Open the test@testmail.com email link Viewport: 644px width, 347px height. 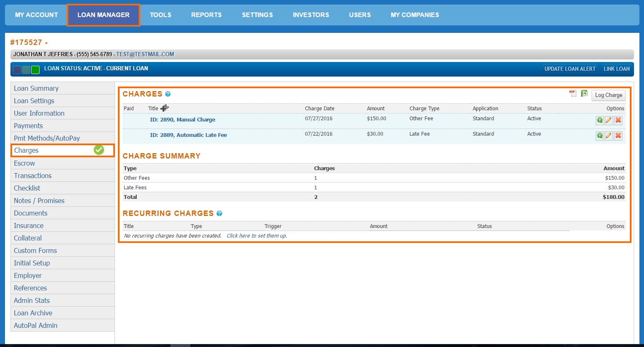tap(145, 54)
